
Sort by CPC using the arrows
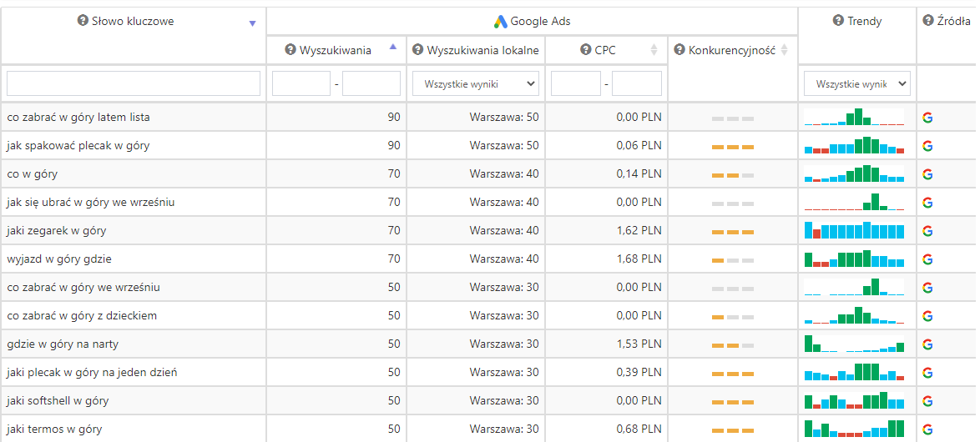[x=654, y=50]
